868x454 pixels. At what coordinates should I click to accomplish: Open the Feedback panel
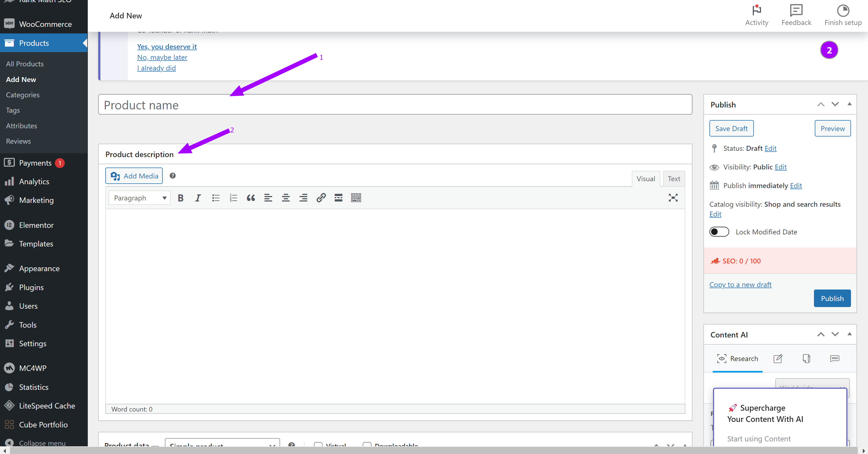pyautogui.click(x=796, y=16)
